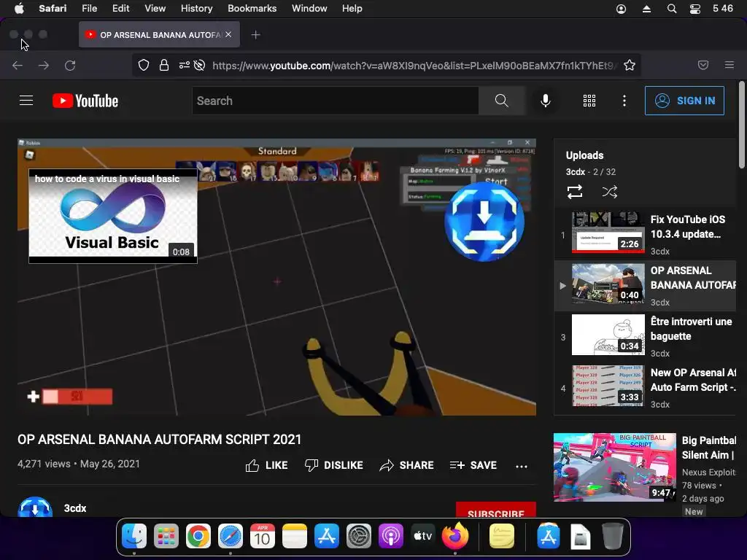
Task: Start voice search with the microphone icon
Action: pyautogui.click(x=546, y=101)
